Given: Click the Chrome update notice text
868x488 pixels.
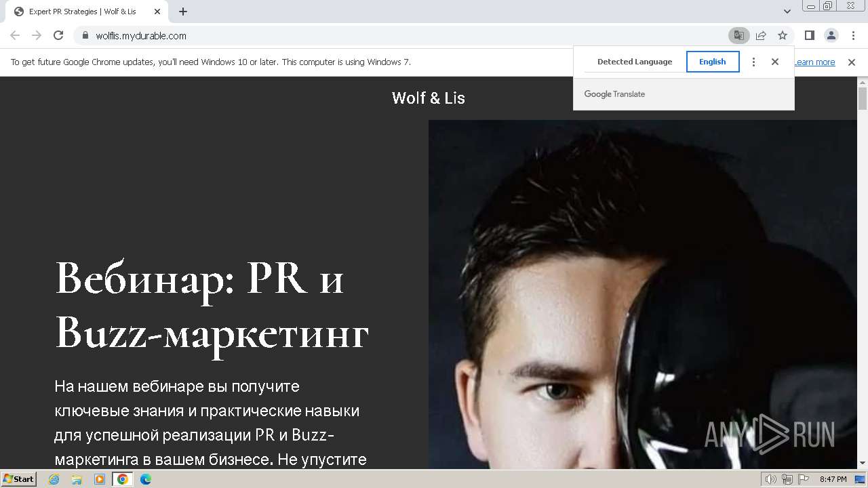Looking at the screenshot, I should point(211,62).
